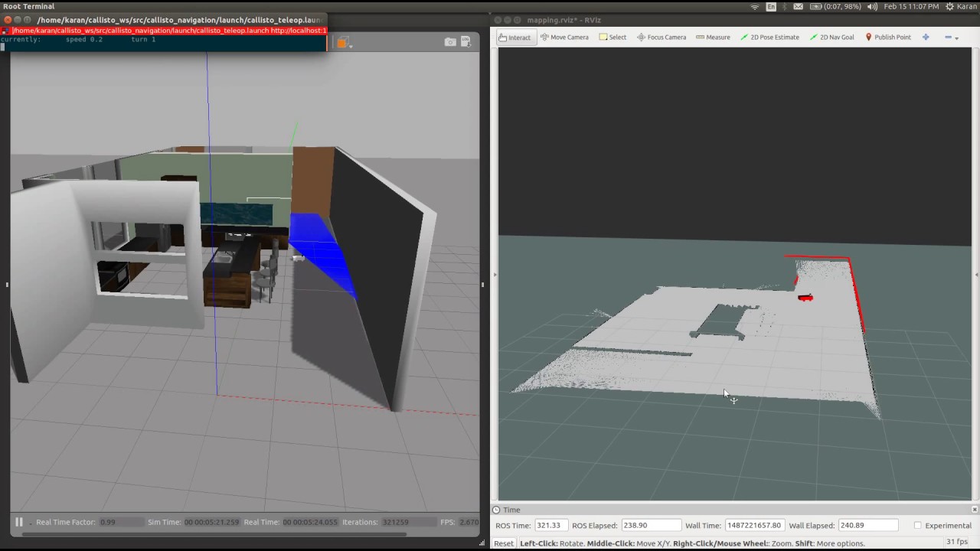Close the RViz Time panel
The width and height of the screenshot is (980, 551).
(974, 510)
